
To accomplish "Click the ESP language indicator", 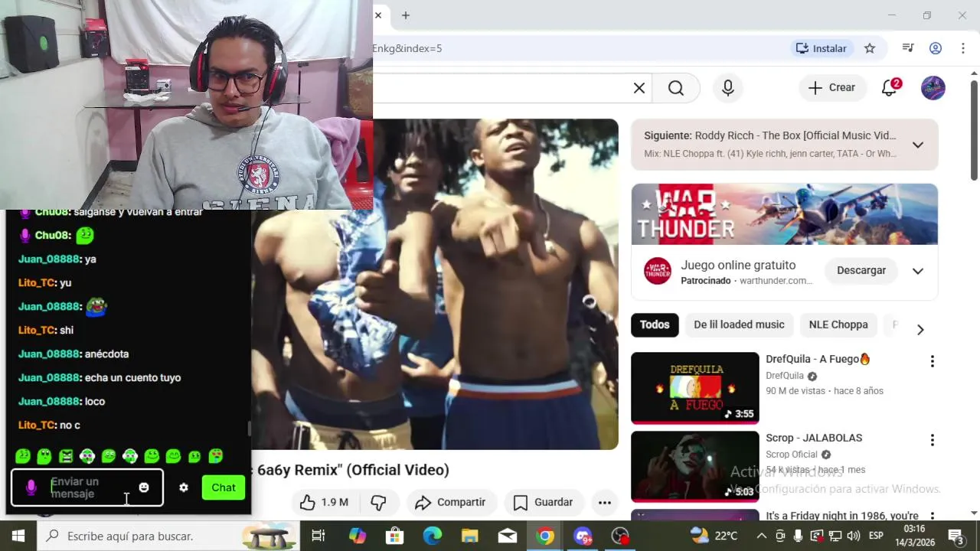I will [x=876, y=536].
